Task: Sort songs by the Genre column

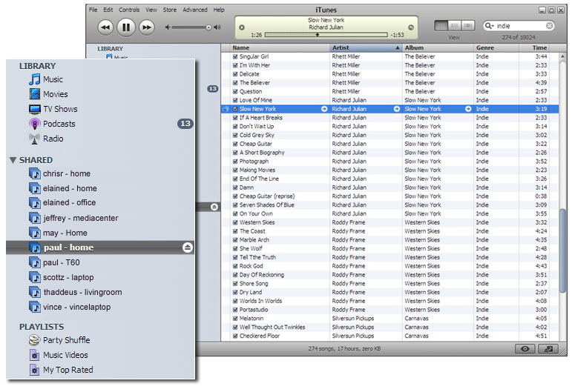Action: (496, 48)
